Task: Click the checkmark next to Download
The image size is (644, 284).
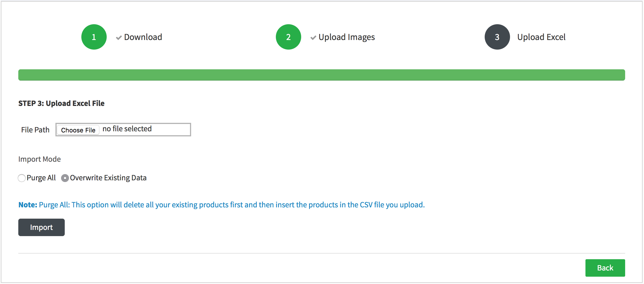Action: [119, 37]
